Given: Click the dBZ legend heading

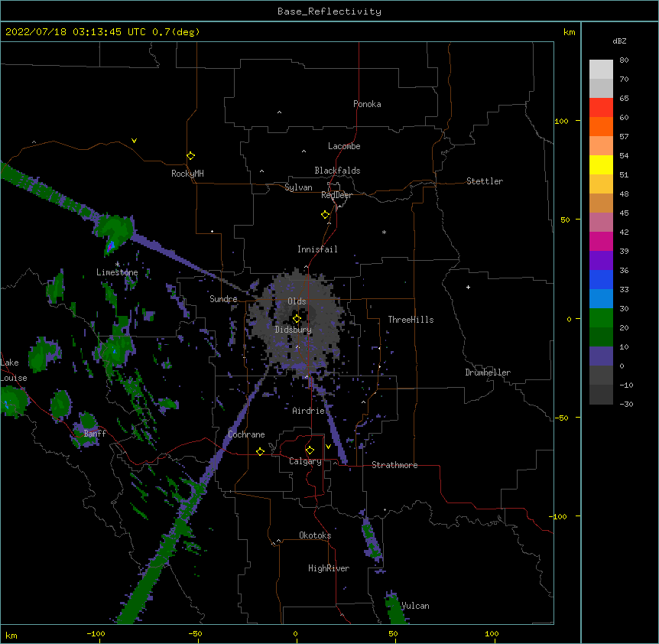Looking at the screenshot, I should [619, 41].
